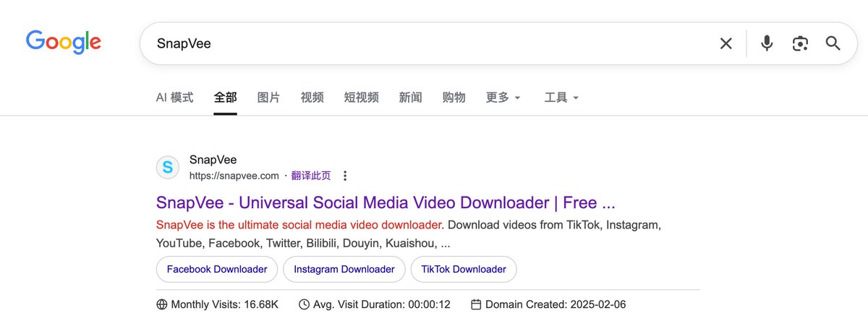Start voice search with microphone icon

(767, 43)
